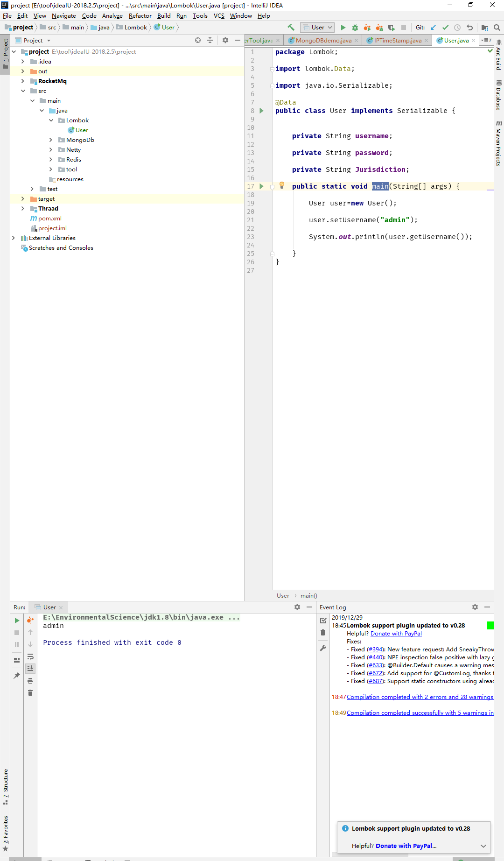The width and height of the screenshot is (504, 861).
Task: Click the Build Project hammer icon
Action: click(291, 28)
